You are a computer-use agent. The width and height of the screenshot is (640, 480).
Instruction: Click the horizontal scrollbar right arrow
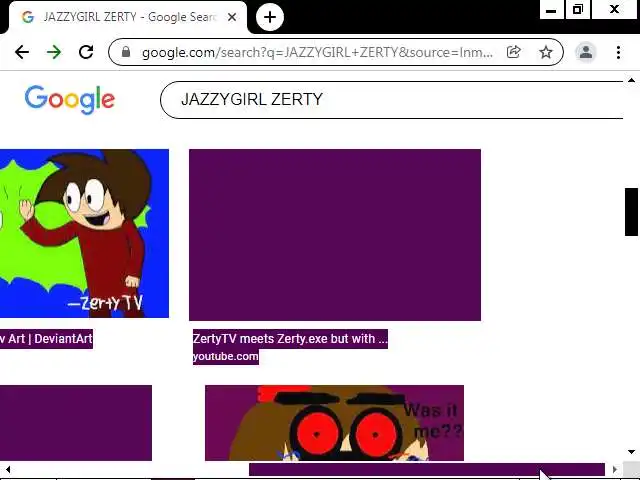pyautogui.click(x=615, y=470)
